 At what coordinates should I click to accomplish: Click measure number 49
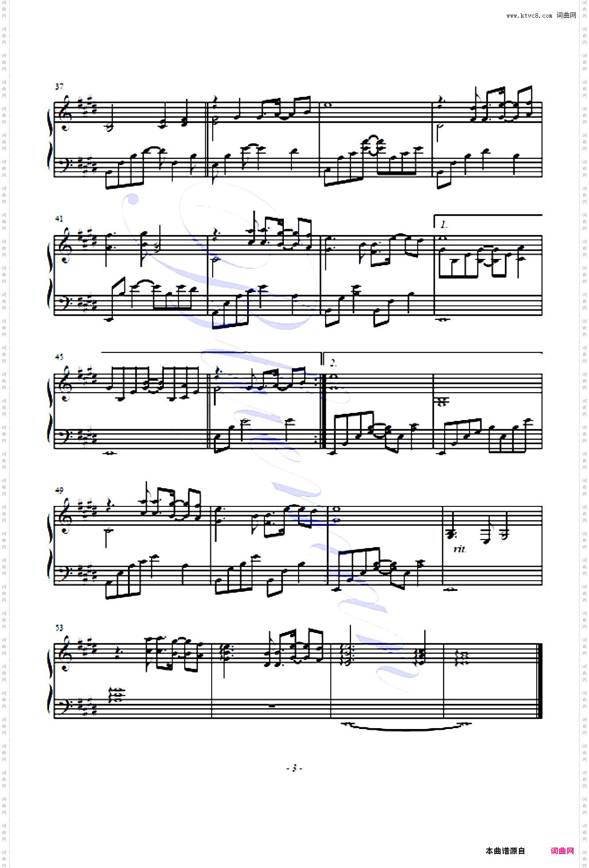(59, 490)
